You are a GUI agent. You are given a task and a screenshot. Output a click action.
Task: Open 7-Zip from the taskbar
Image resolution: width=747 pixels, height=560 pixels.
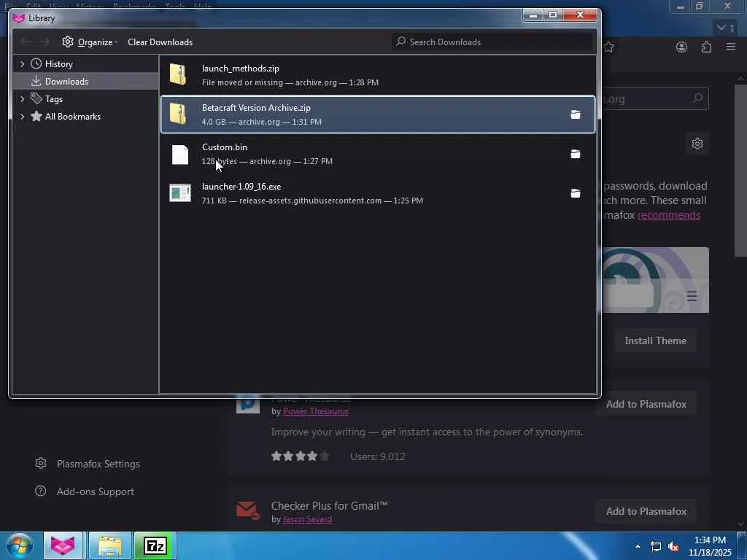click(x=155, y=545)
